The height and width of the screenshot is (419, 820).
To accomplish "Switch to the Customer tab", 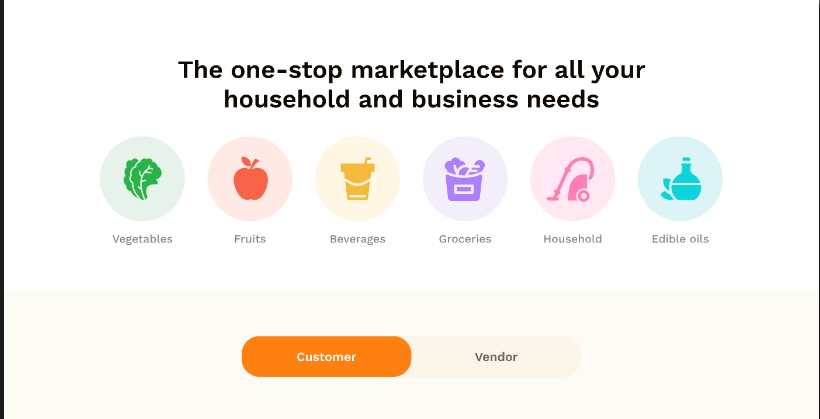I will coord(326,357).
